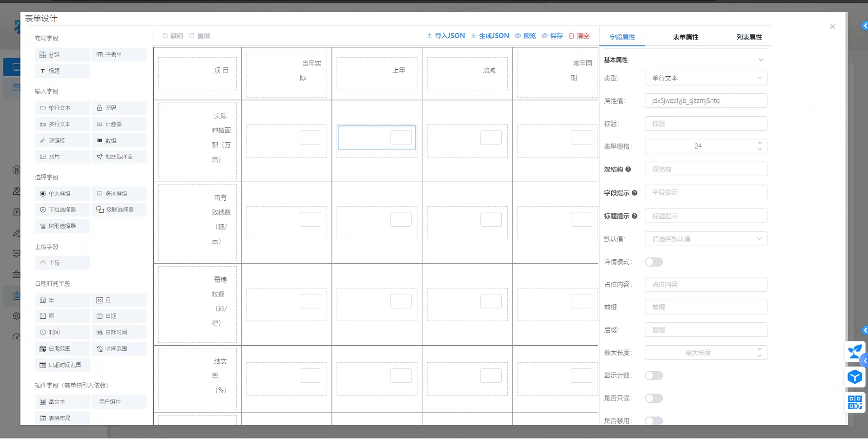Open the 默认值 dropdown
The height and width of the screenshot is (439, 868).
pos(706,239)
